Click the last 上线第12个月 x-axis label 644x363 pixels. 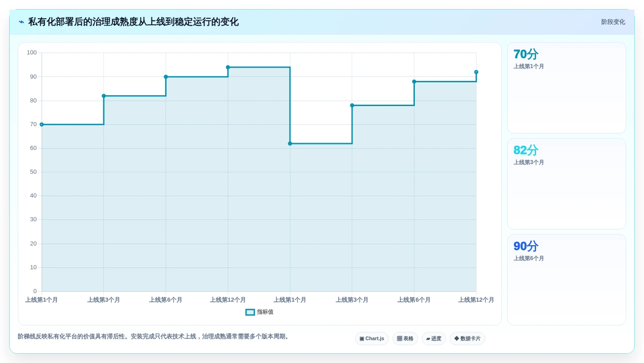[476, 300]
